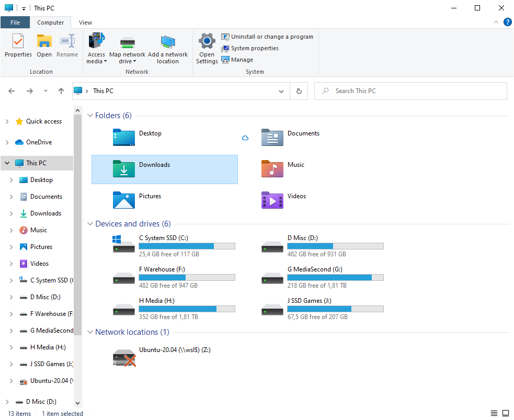
Task: Click Add a network location icon
Action: tap(168, 43)
